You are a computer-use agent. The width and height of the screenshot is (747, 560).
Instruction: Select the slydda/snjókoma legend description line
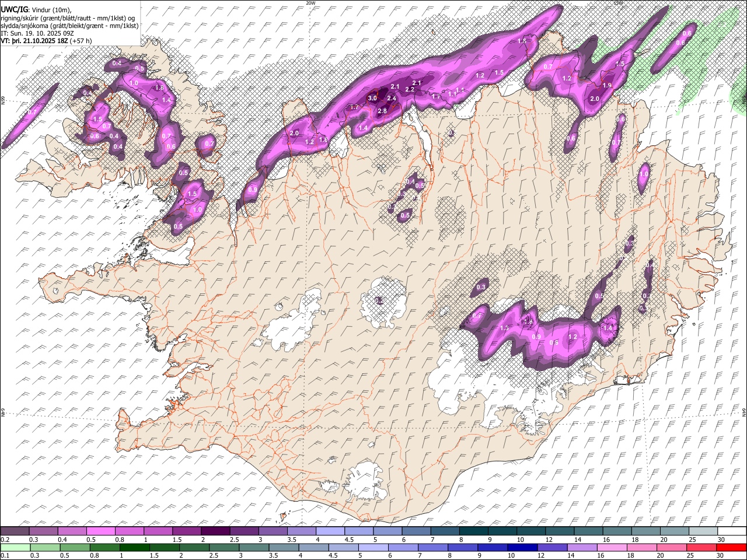click(70, 26)
